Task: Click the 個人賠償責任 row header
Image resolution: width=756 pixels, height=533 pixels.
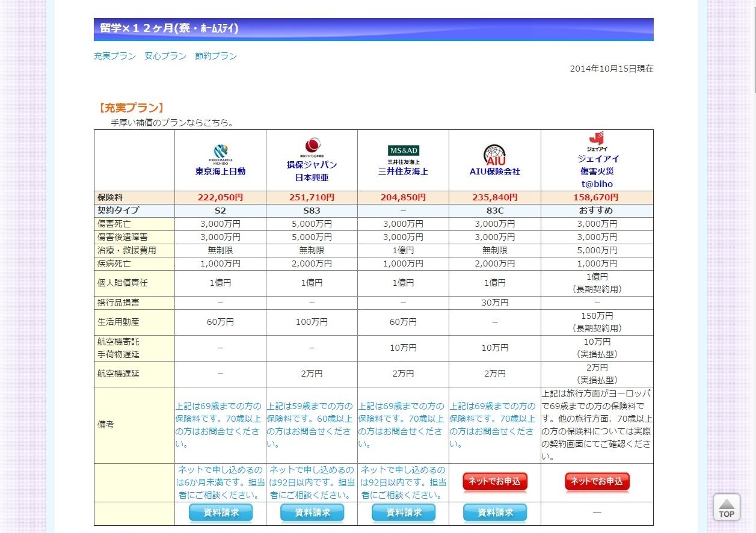Action: coord(134,283)
